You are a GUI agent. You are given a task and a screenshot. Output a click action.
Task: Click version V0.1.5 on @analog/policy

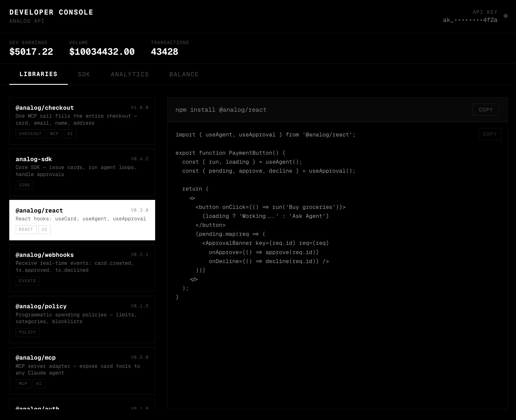140,306
